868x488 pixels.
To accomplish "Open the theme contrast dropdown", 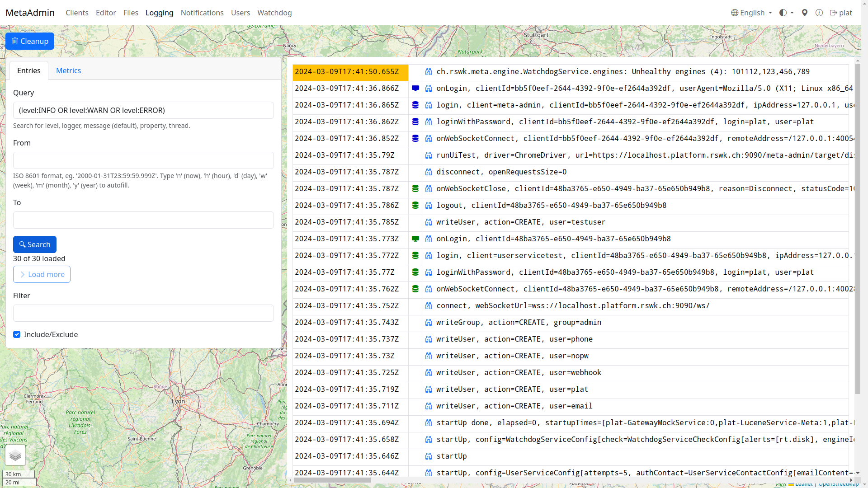I will click(x=786, y=13).
